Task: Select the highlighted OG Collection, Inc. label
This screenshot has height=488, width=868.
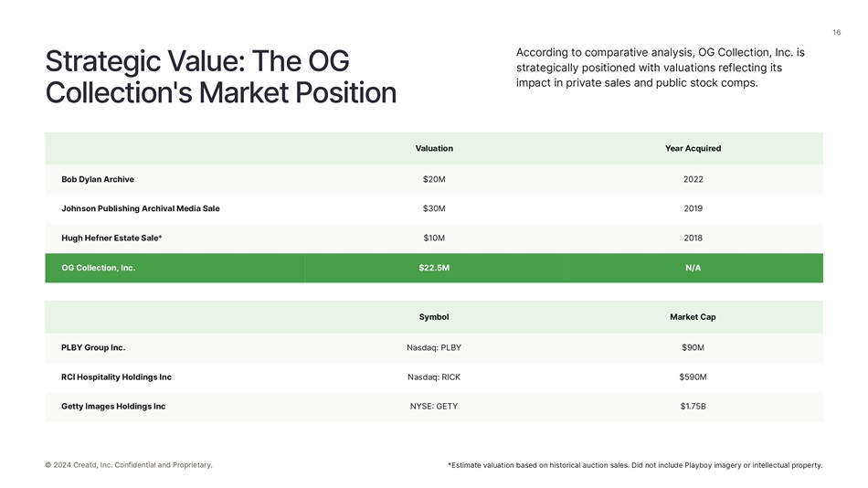Action: 99,268
